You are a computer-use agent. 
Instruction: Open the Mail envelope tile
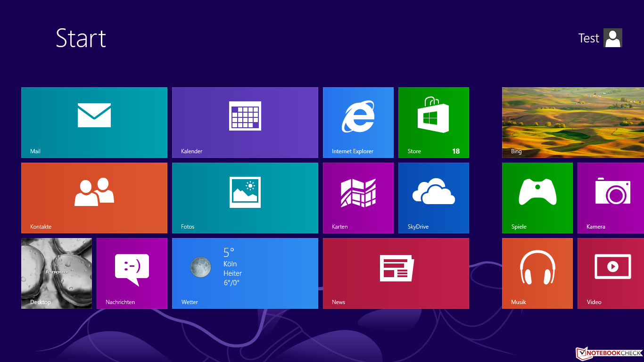[x=94, y=123]
